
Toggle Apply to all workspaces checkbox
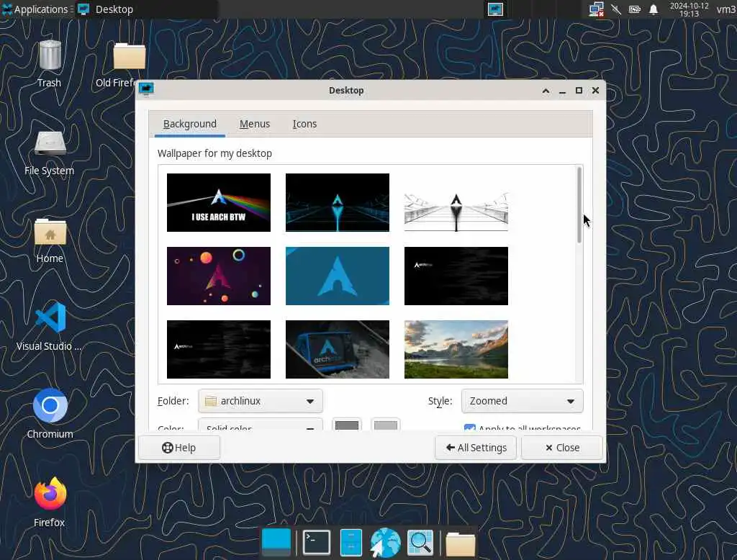click(469, 428)
